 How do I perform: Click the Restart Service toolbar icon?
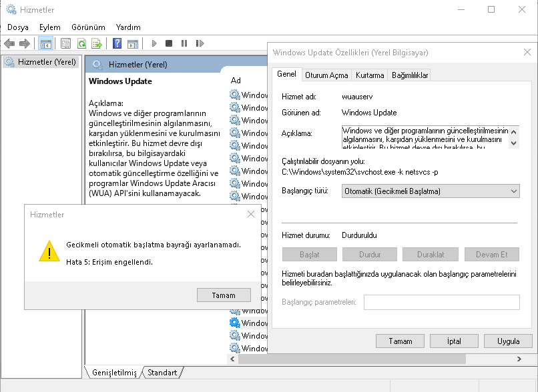coord(200,43)
